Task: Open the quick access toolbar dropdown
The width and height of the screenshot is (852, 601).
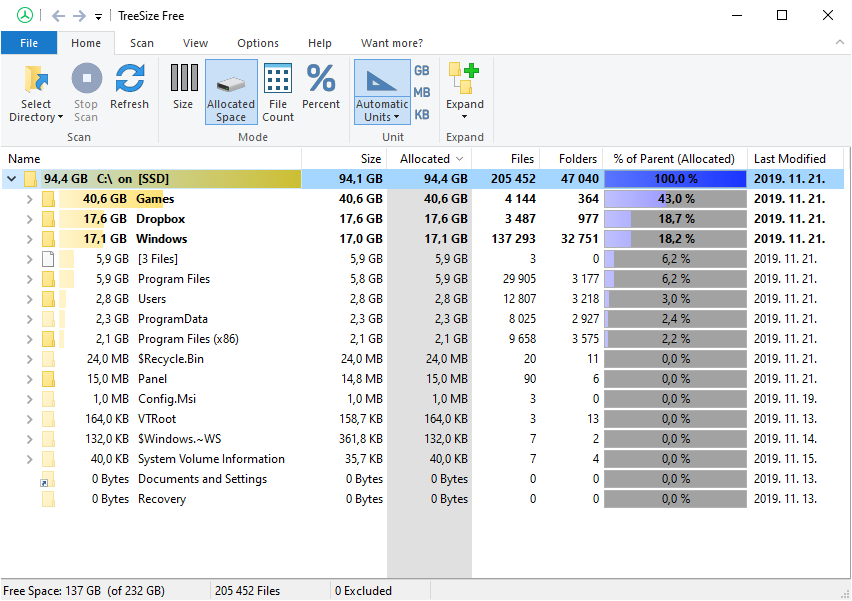Action: (98, 17)
